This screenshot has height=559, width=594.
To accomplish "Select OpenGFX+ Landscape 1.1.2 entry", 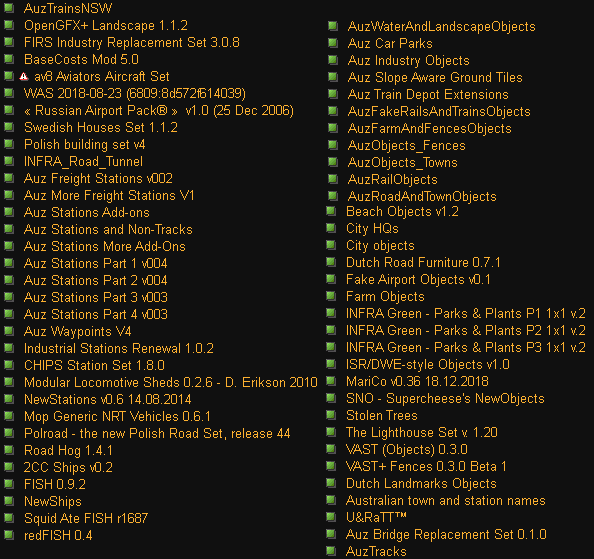I will (x=106, y=25).
